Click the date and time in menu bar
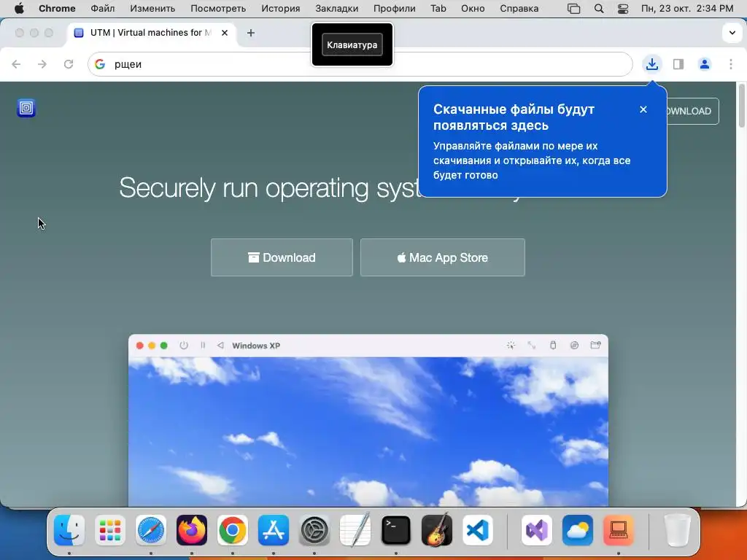Image resolution: width=747 pixels, height=560 pixels. [687, 9]
